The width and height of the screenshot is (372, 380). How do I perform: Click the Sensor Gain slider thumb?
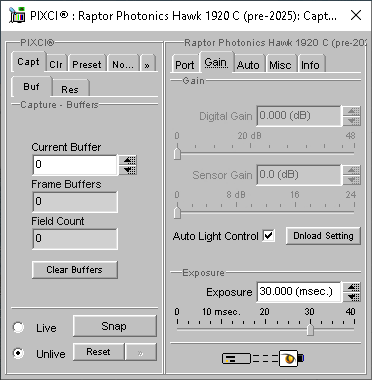pyautogui.click(x=177, y=212)
